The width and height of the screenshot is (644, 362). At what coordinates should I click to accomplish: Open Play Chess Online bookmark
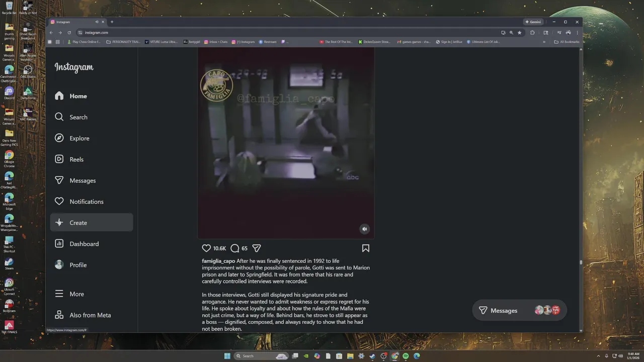[84, 42]
